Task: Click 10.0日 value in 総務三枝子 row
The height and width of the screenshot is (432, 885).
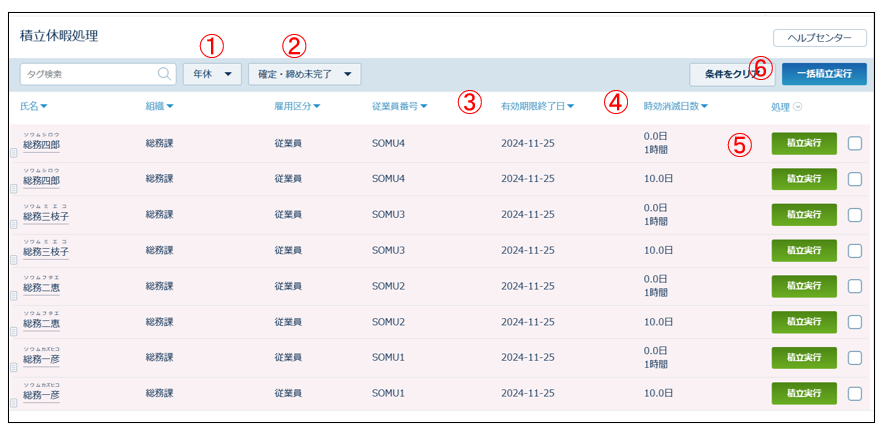Action: point(658,250)
